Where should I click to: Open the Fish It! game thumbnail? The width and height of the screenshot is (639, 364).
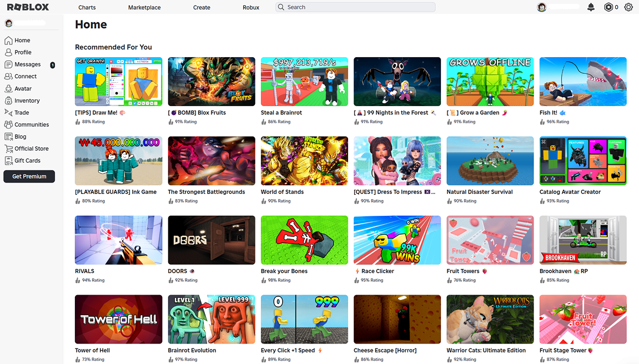point(582,81)
